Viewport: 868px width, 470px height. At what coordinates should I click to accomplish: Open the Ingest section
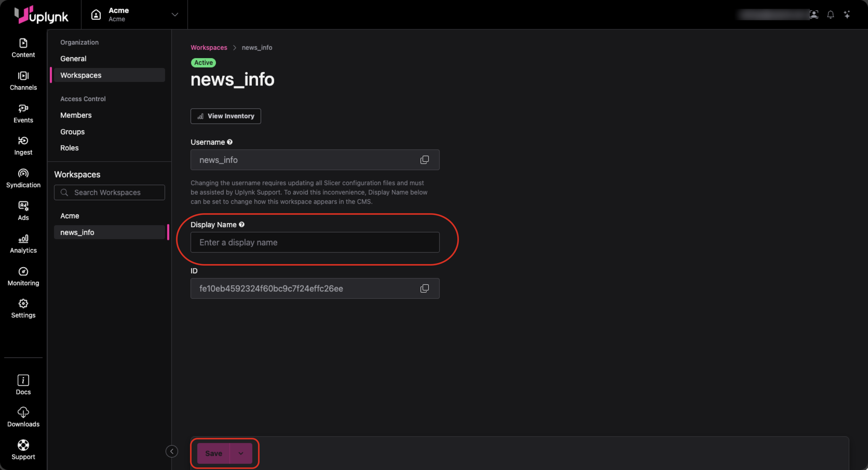coord(23,146)
